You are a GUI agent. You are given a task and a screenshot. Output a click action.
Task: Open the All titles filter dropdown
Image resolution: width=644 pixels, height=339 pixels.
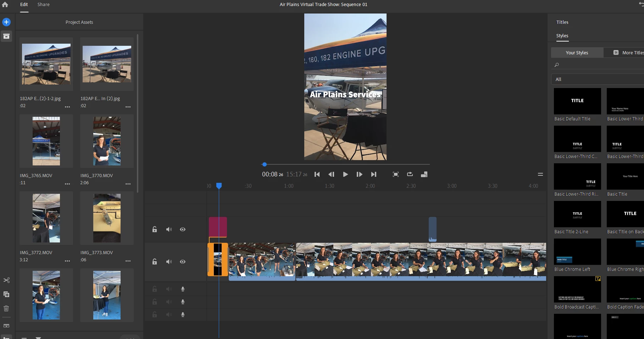pos(598,79)
